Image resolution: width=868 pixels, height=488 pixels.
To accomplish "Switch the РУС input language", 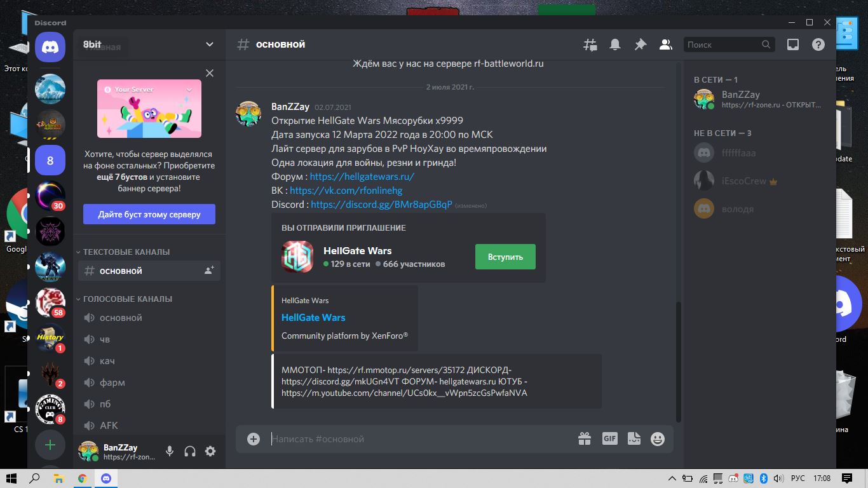I will pos(797,478).
